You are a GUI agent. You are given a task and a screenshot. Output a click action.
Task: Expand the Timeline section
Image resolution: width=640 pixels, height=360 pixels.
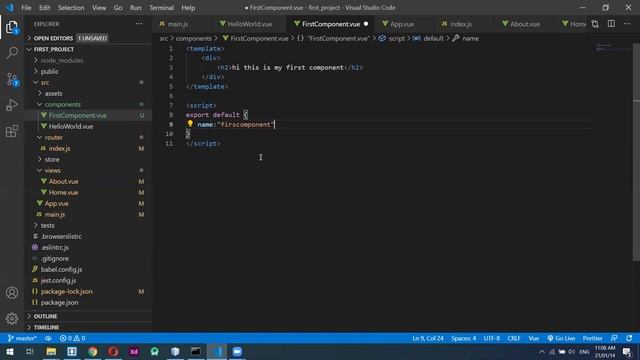pyautogui.click(x=89, y=327)
